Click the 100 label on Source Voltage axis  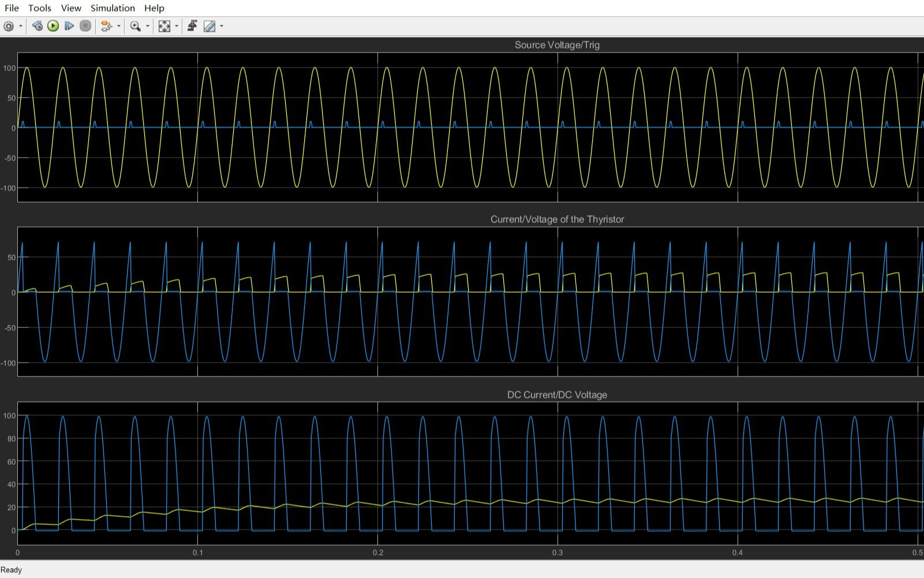click(10, 68)
